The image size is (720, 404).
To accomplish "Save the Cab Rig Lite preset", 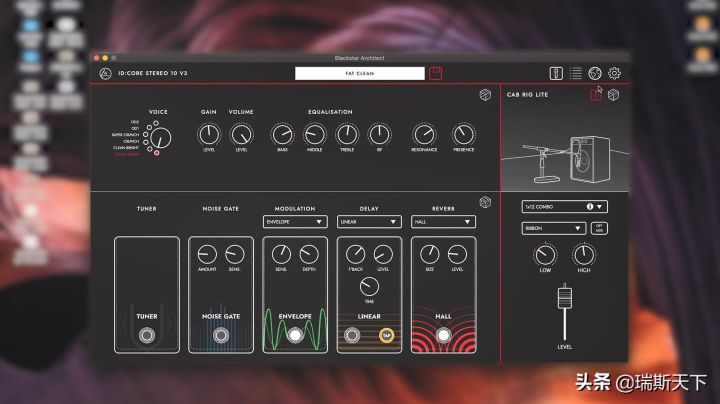I will tap(596, 95).
